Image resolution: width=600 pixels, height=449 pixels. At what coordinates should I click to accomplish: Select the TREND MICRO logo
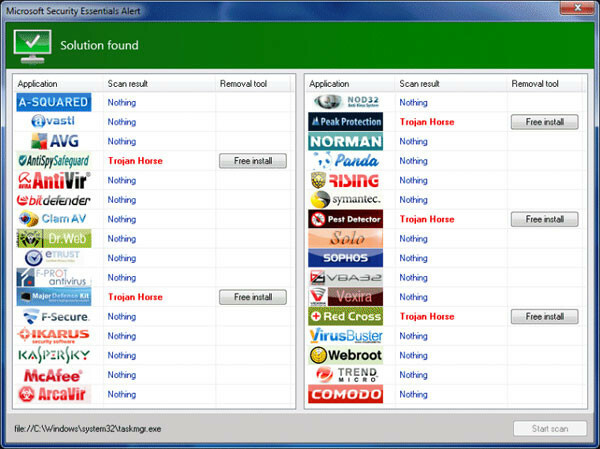(347, 375)
